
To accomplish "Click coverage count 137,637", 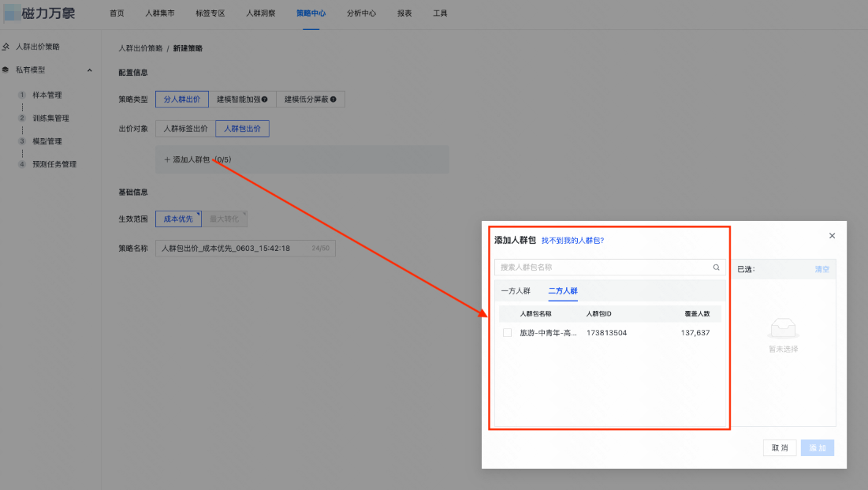I will 695,332.
